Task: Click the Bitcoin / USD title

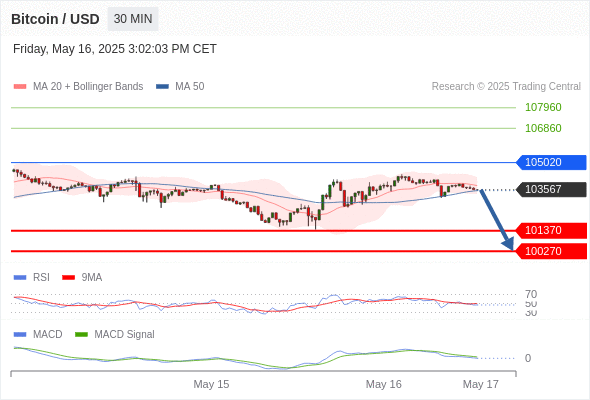Action: (x=55, y=19)
